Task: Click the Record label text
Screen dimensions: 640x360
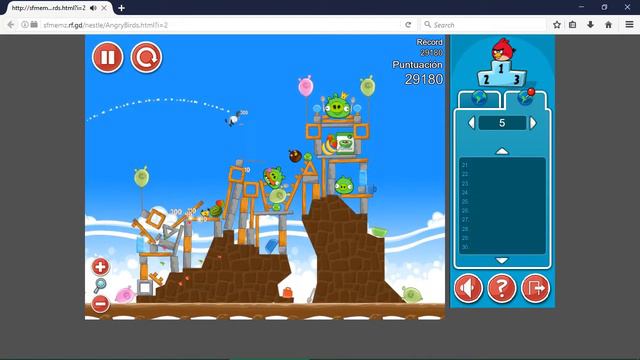Action: (429, 42)
